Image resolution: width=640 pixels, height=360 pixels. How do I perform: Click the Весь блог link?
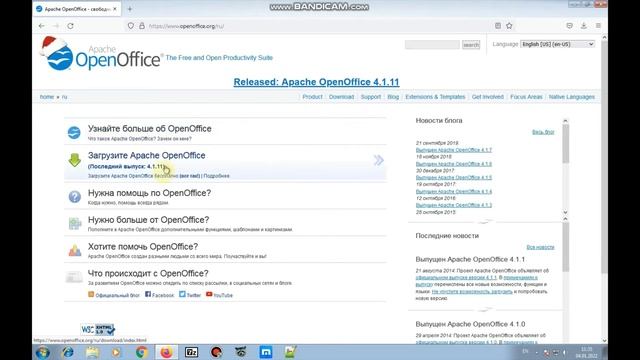[543, 132]
